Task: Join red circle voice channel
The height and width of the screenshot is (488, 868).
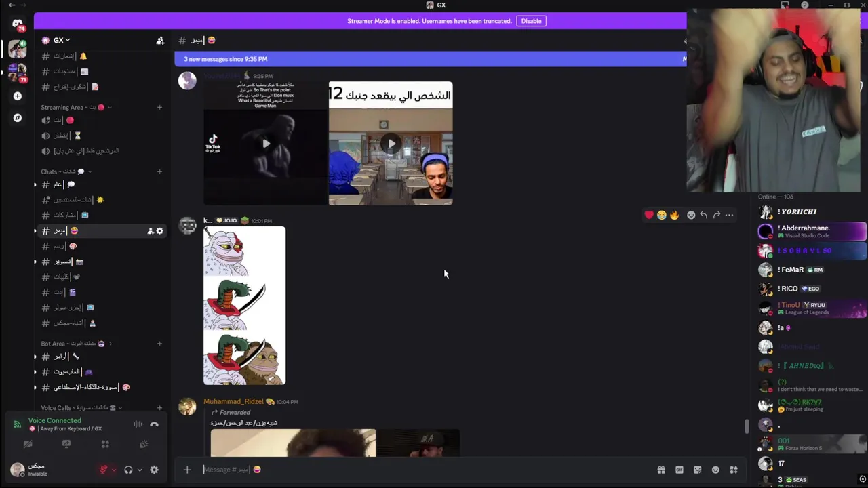Action: coord(100,120)
